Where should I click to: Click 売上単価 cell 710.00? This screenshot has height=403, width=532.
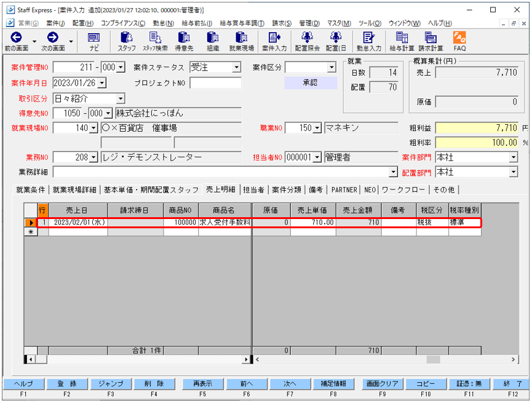313,222
